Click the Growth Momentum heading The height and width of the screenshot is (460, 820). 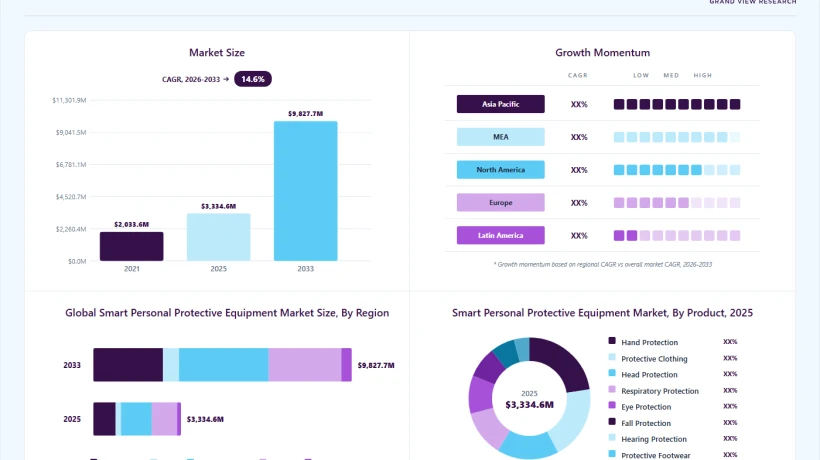[x=602, y=52]
